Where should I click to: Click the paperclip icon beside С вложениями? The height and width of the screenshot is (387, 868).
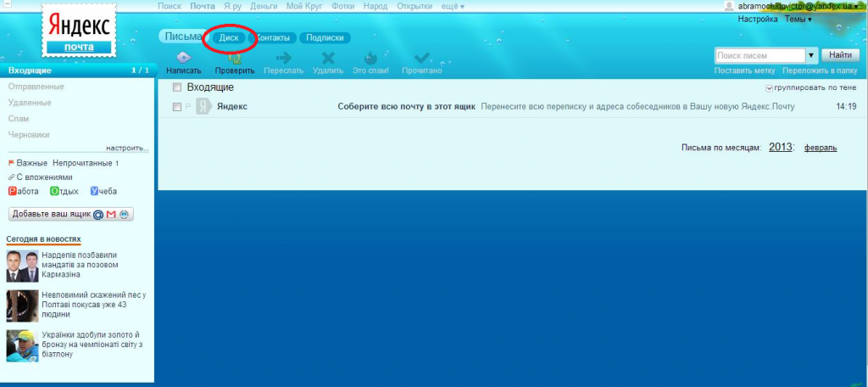point(12,177)
